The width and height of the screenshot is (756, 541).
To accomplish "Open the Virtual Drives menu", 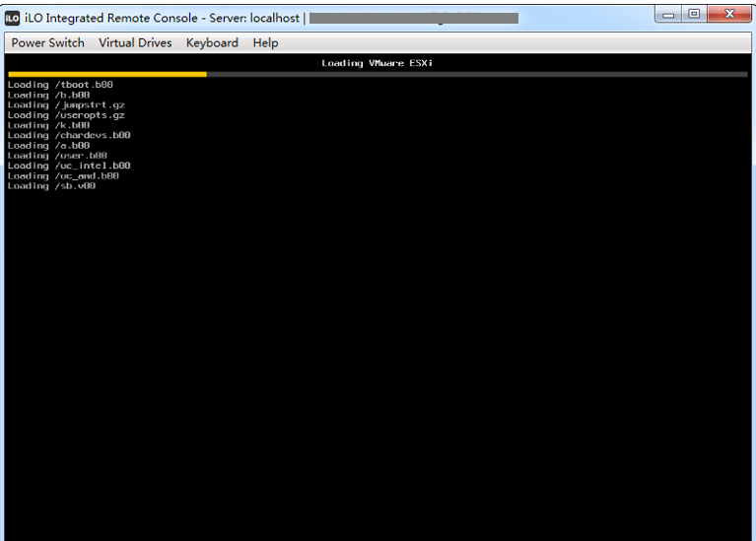I will coord(135,43).
